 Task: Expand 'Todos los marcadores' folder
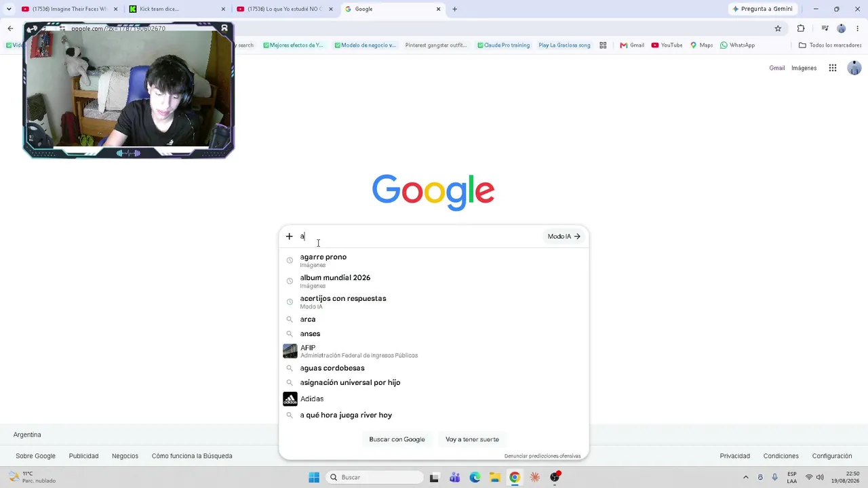pyautogui.click(x=830, y=45)
